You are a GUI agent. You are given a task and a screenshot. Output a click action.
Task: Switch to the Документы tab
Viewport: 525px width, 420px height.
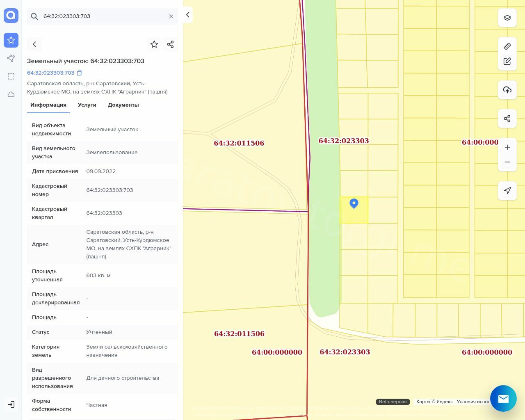tap(123, 105)
